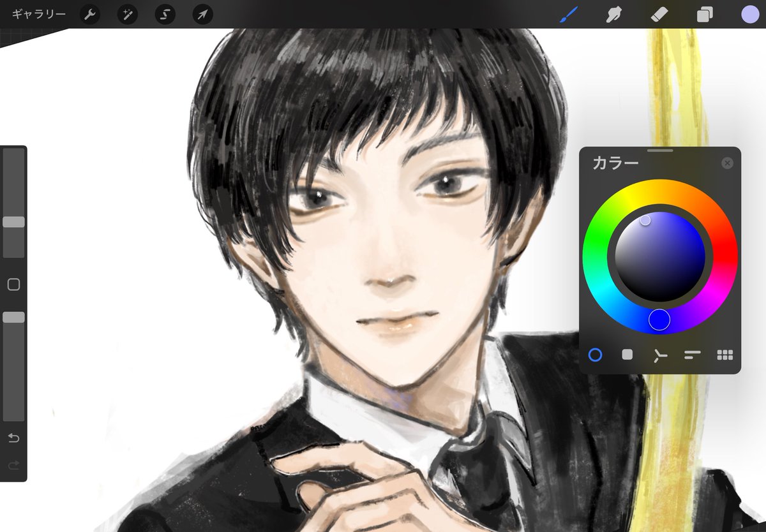Switch to Palettes grid tab

click(725, 355)
